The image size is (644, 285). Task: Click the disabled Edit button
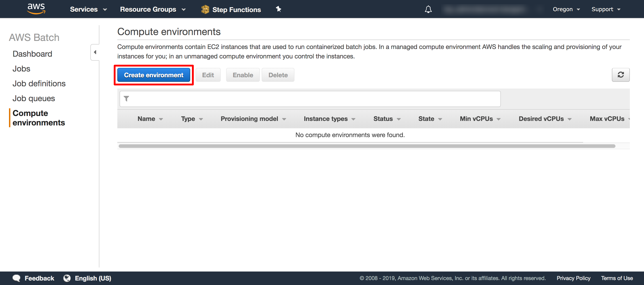pos(208,75)
